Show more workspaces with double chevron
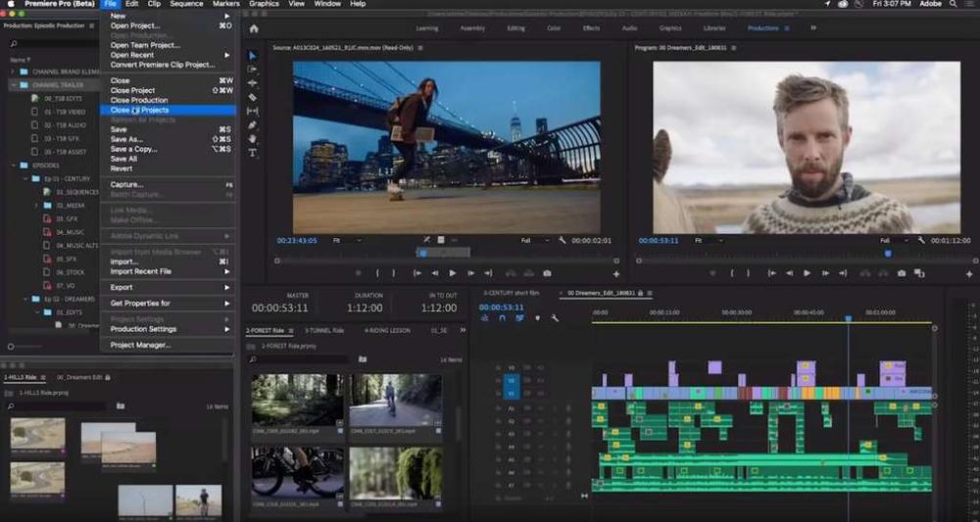This screenshot has width=980, height=522. point(813,27)
